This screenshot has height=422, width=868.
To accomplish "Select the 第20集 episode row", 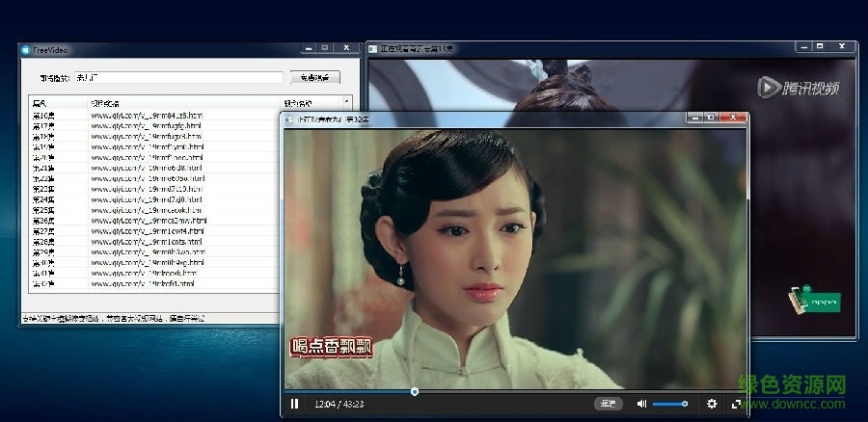I will click(x=154, y=158).
